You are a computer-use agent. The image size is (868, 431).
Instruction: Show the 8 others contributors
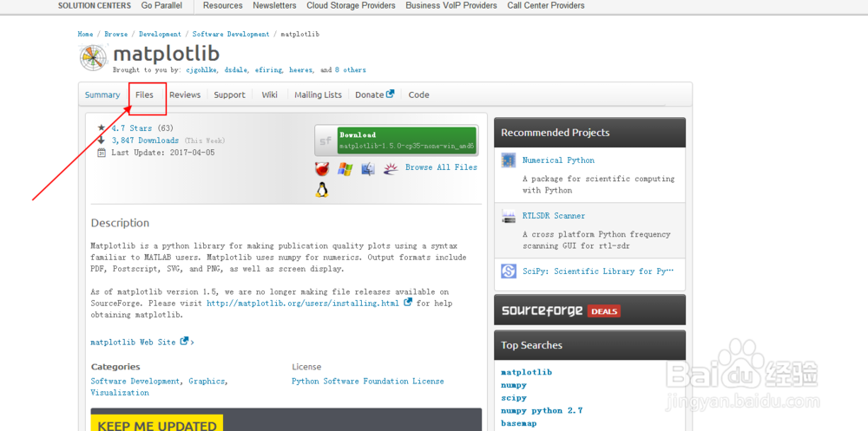[x=351, y=70]
